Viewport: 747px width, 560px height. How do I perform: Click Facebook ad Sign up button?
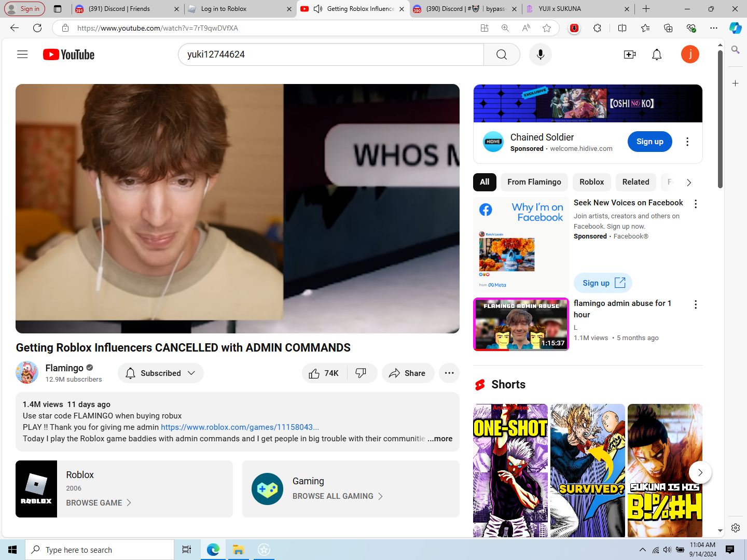tap(603, 283)
